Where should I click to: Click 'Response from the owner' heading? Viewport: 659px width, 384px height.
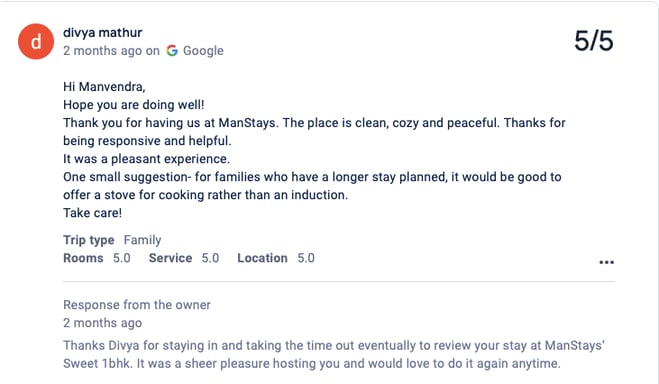click(137, 305)
